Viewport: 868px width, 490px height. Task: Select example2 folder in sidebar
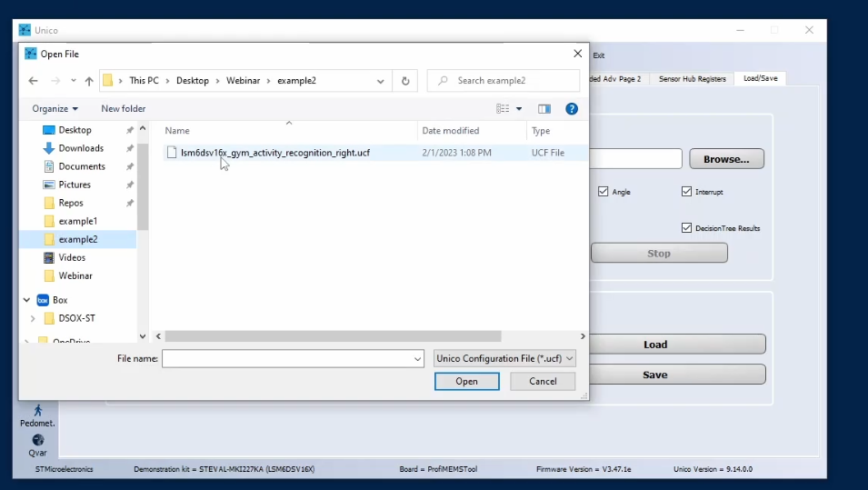[77, 239]
